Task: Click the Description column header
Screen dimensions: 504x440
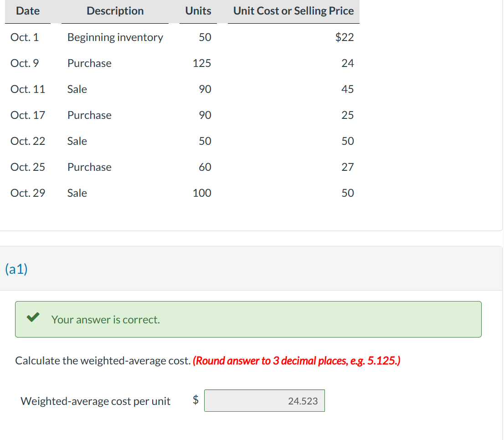Action: [114, 10]
